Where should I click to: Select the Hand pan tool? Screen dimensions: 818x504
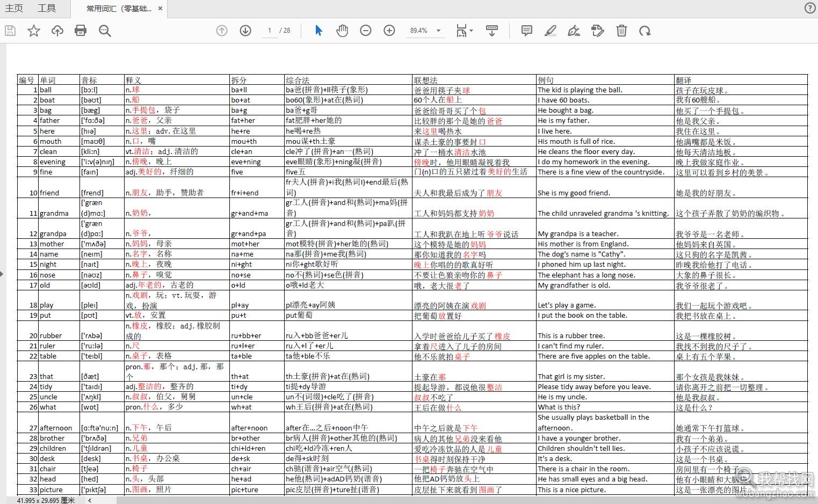click(x=342, y=31)
